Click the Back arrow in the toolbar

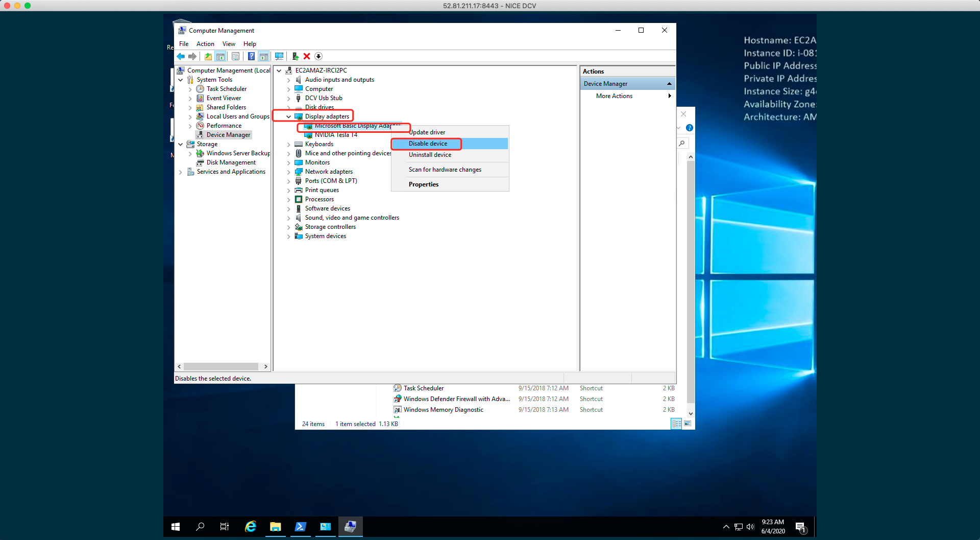click(x=181, y=56)
